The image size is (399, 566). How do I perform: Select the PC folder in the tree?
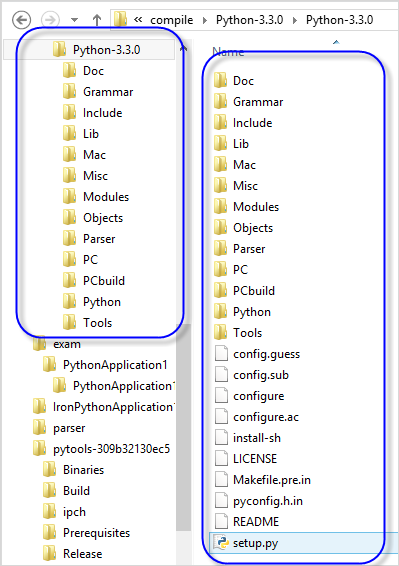tap(90, 260)
